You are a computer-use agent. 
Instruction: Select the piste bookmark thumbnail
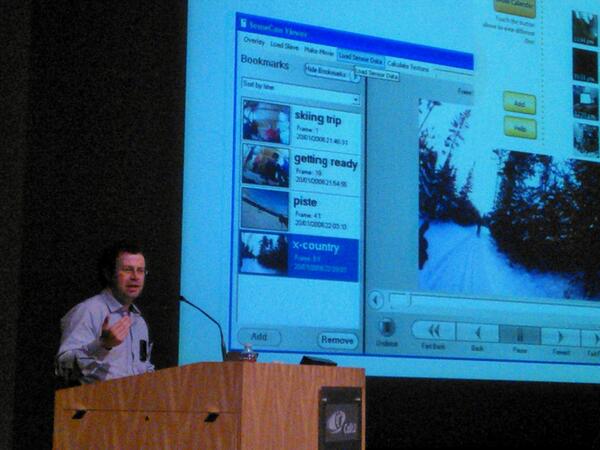click(265, 209)
